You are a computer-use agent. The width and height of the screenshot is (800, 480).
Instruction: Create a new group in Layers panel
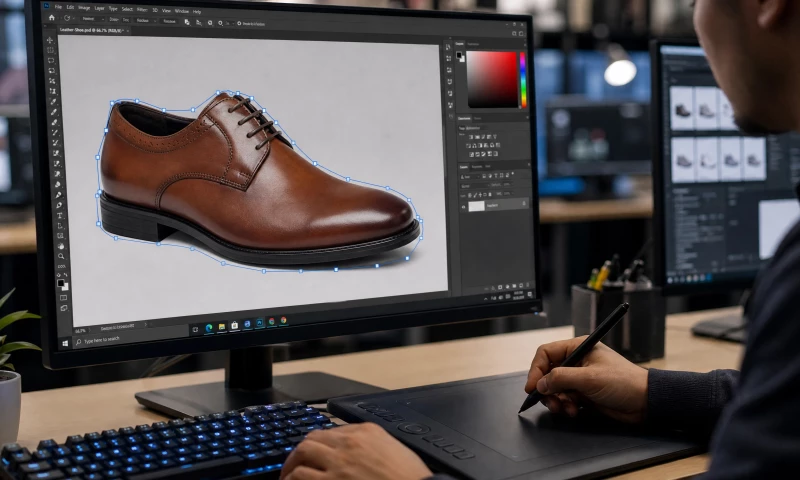tap(514, 286)
